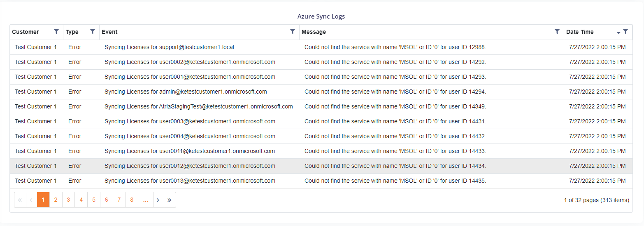Toggle Date Time sort direction arrow
This screenshot has height=226, width=644.
point(618,33)
